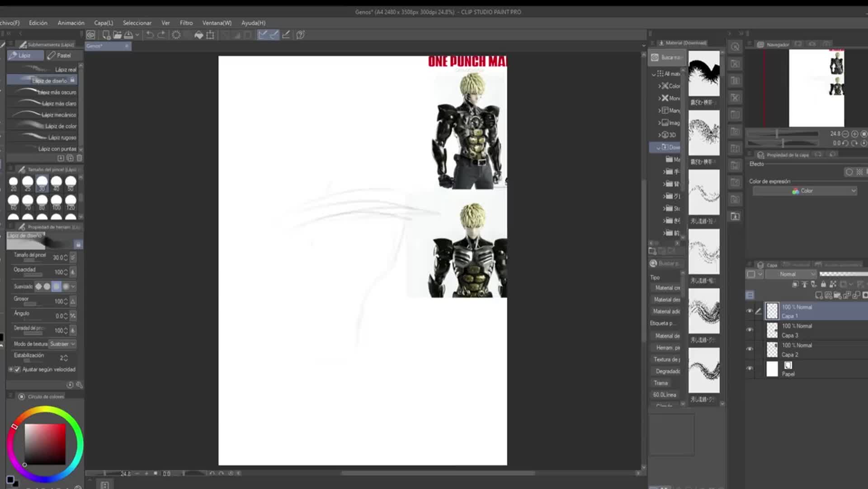Hide the Capa 1 layer eye

[x=750, y=311]
